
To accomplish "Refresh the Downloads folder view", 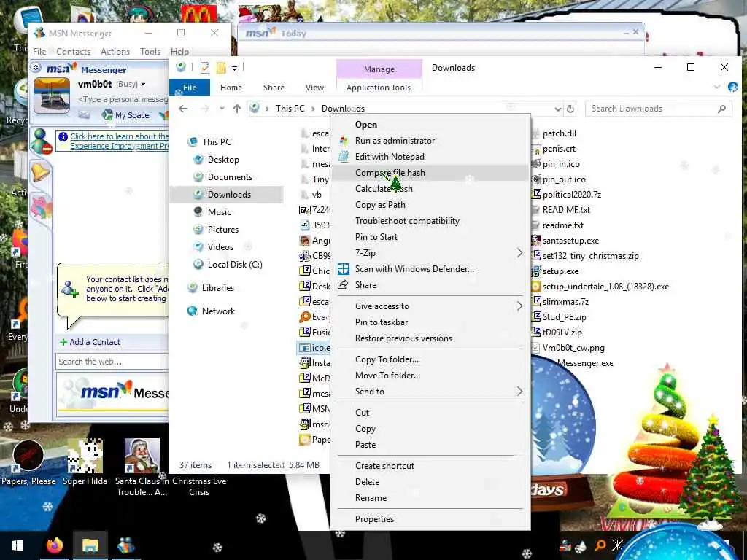I will (570, 109).
